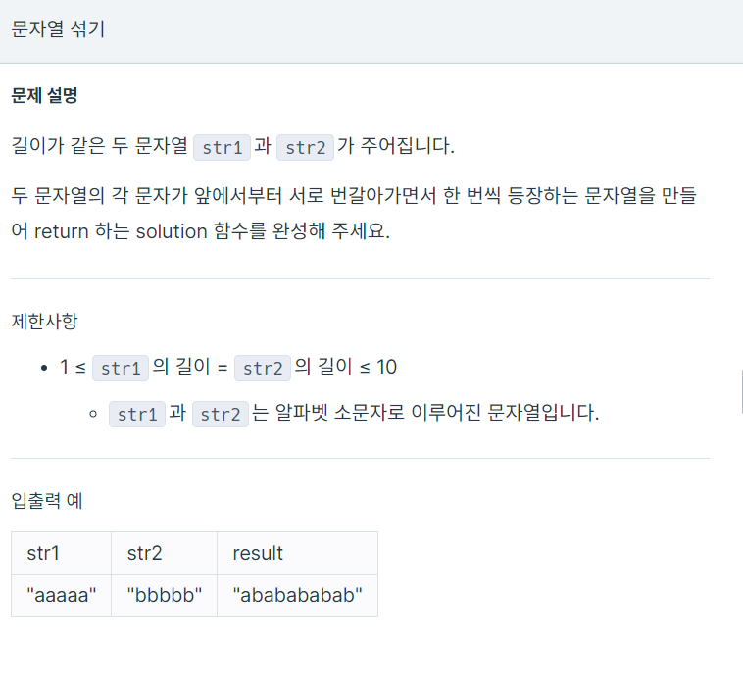Click the str1 code tag in the 알파벳 소문자 sub-bullet
Screen dimensions: 743x700
point(137,415)
